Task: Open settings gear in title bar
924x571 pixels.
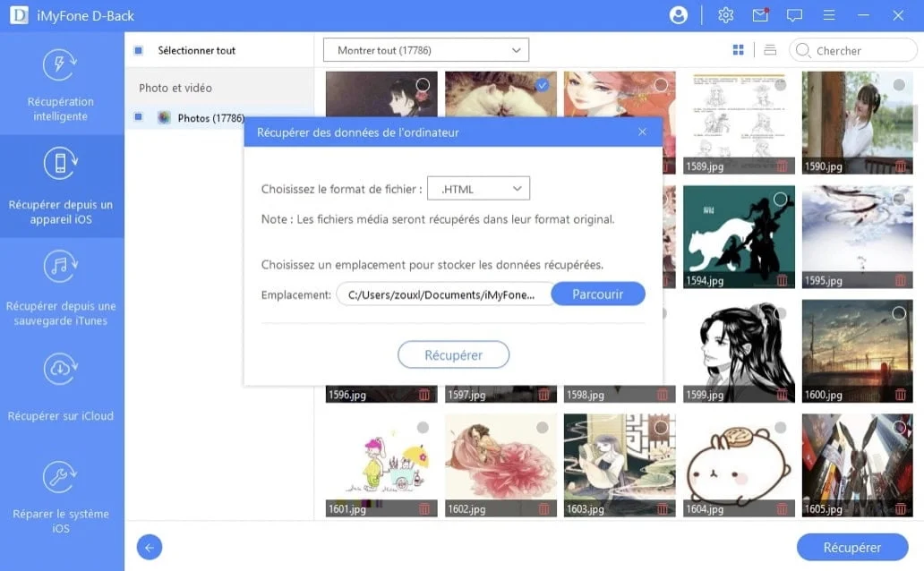Action: [x=725, y=15]
